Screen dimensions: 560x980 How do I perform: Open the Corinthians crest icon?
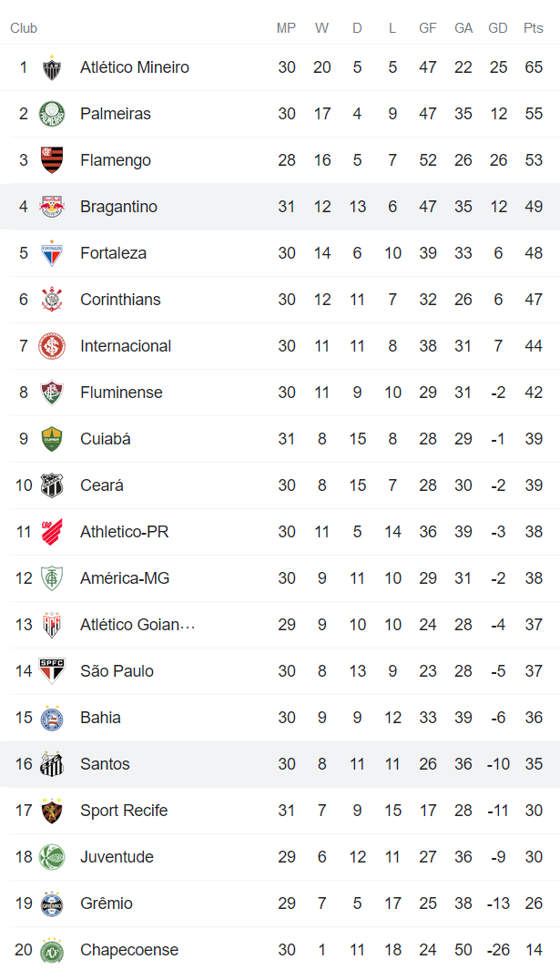[x=52, y=301]
